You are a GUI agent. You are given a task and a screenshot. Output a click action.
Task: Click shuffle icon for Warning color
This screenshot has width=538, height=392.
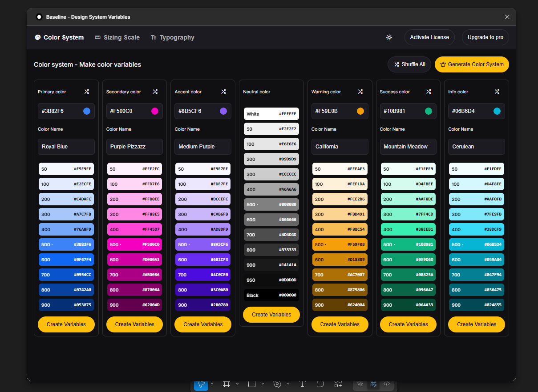point(360,92)
